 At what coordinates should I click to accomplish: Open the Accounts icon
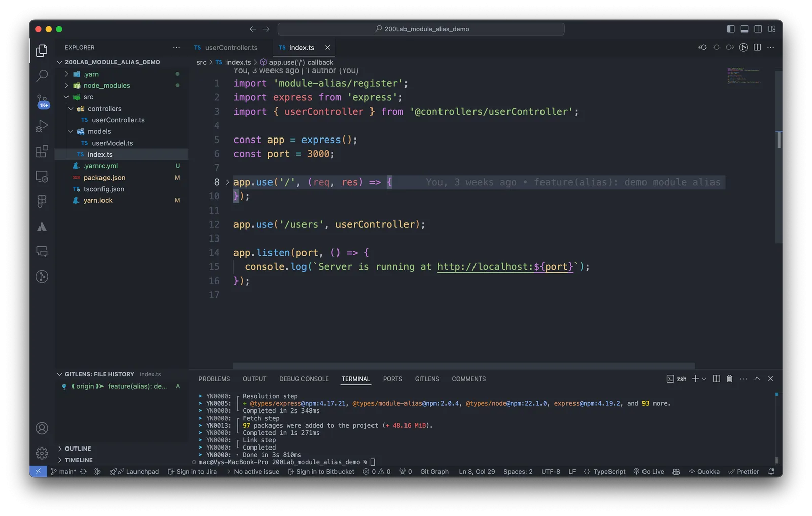point(42,428)
